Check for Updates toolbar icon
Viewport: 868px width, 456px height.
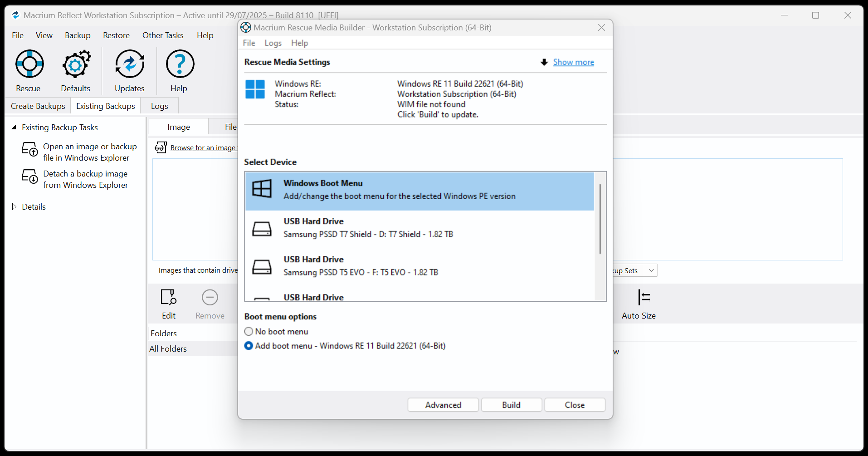tap(130, 64)
